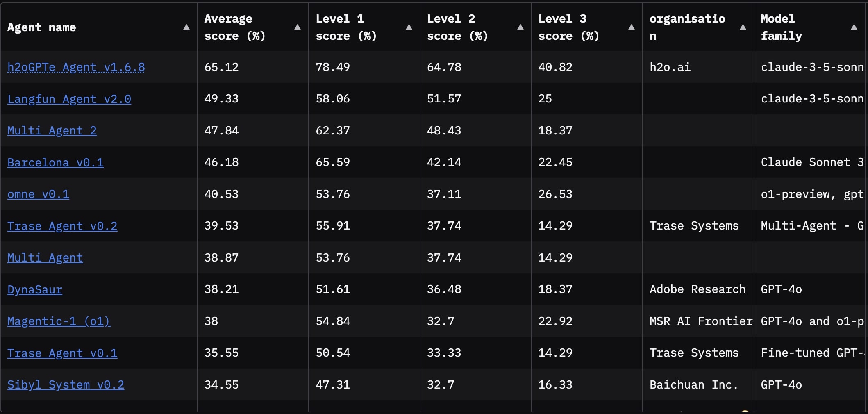Select the 65.12 average score cell

click(221, 67)
